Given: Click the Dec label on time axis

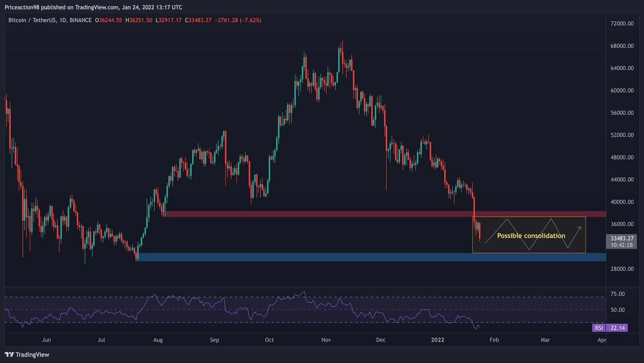Looking at the screenshot, I should point(380,340).
